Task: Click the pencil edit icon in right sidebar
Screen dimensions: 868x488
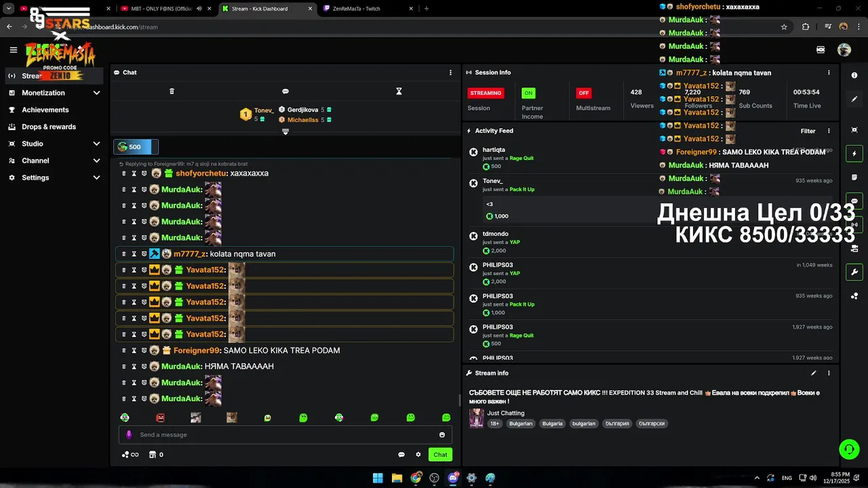Action: pos(854,99)
